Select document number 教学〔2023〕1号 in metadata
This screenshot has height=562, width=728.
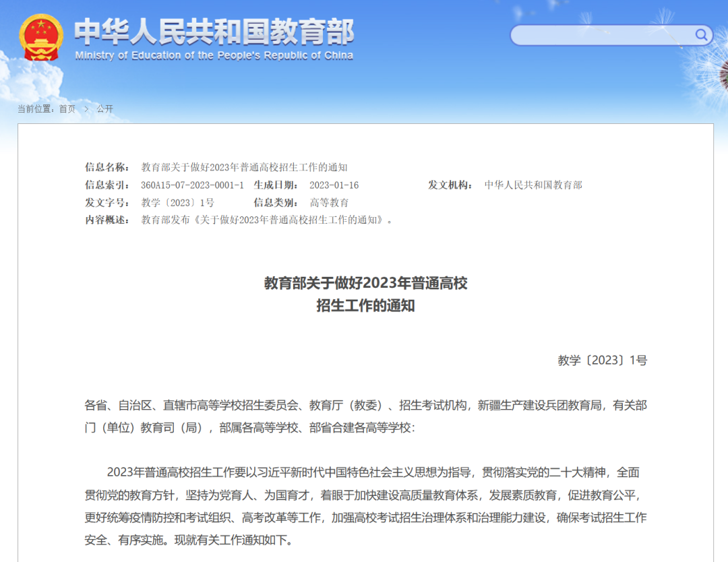[178, 203]
